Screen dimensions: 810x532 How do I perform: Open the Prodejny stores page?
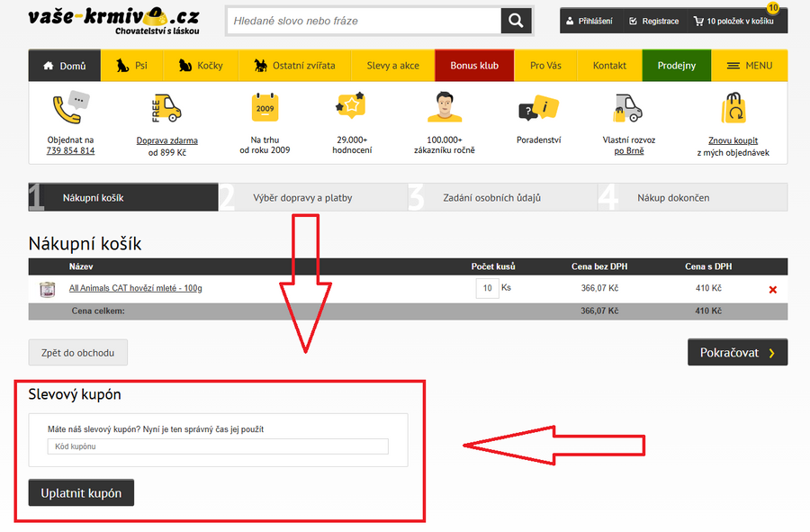tap(676, 66)
